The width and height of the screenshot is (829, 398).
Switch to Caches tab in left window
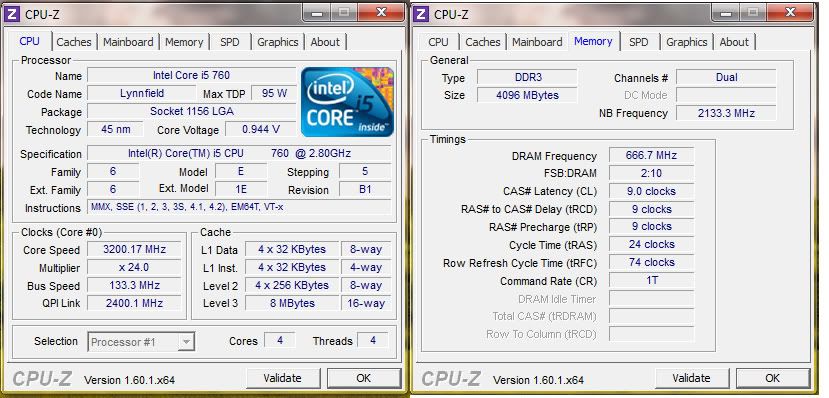pyautogui.click(x=73, y=42)
